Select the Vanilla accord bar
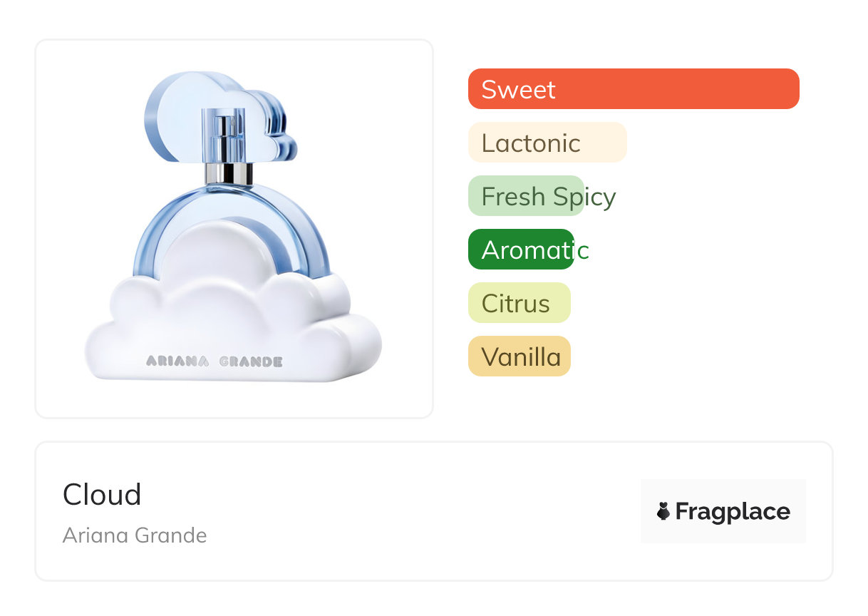Viewport: 868px width, 616px height. [519, 356]
